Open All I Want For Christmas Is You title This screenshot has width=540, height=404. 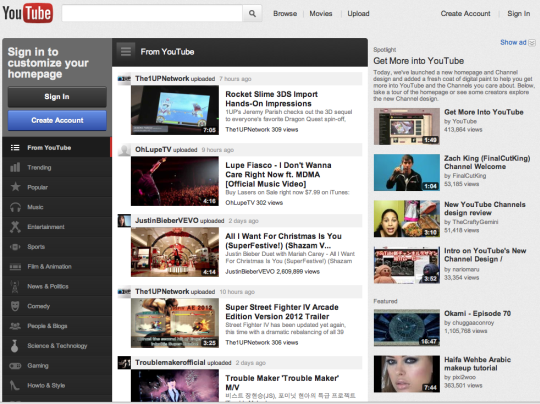[x=283, y=241]
